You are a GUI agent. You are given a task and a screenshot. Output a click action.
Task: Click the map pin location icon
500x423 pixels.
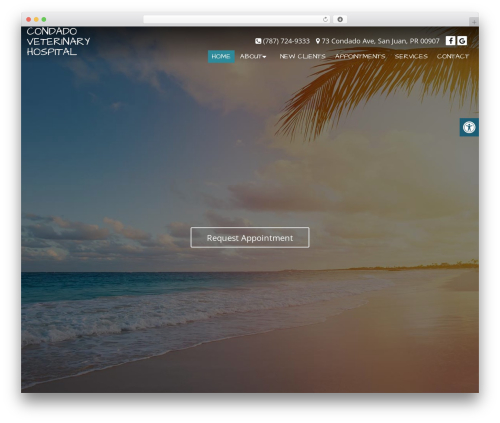(318, 41)
